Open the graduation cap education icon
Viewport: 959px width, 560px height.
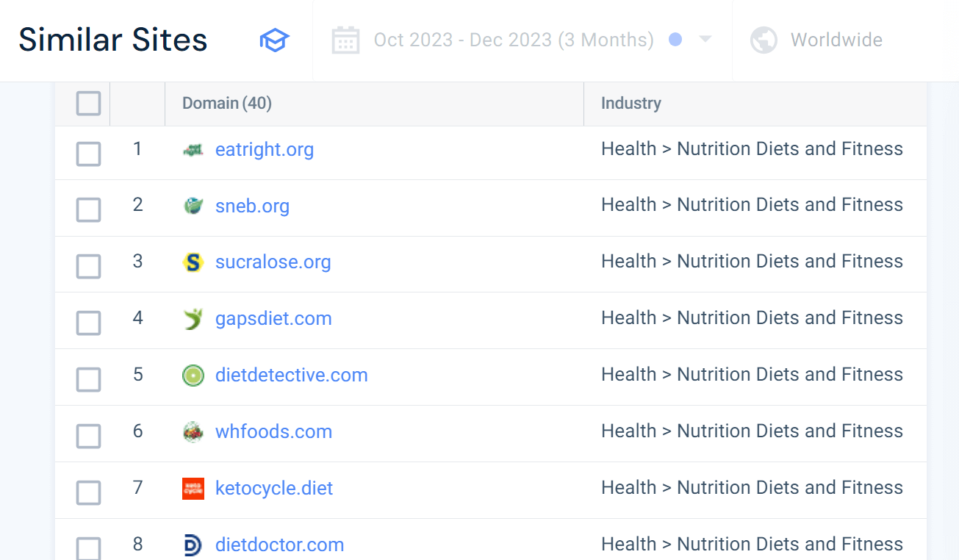[275, 40]
